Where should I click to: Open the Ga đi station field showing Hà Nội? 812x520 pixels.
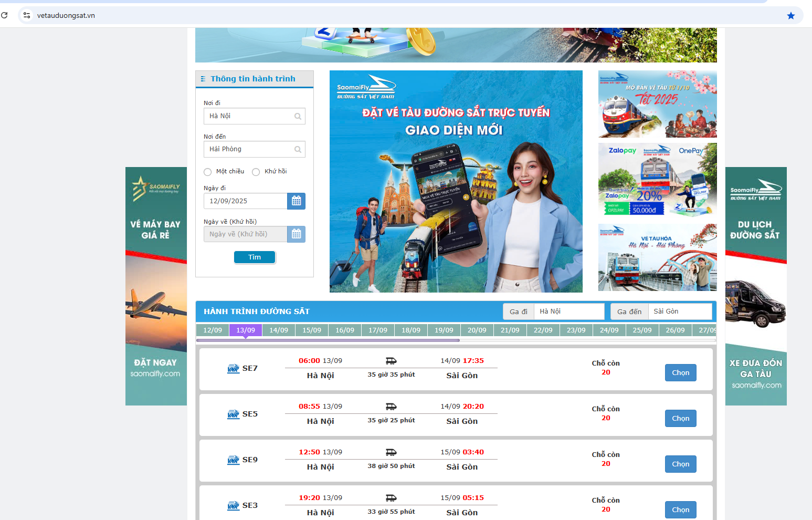point(568,311)
